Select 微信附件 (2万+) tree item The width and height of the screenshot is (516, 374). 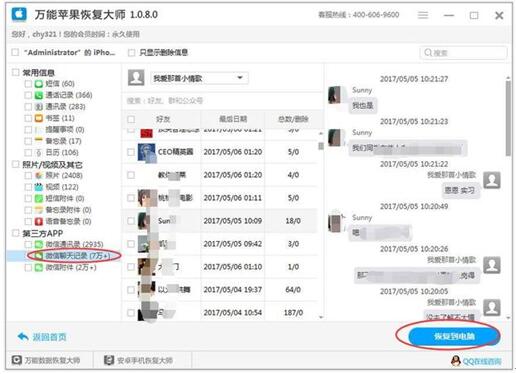71,267
